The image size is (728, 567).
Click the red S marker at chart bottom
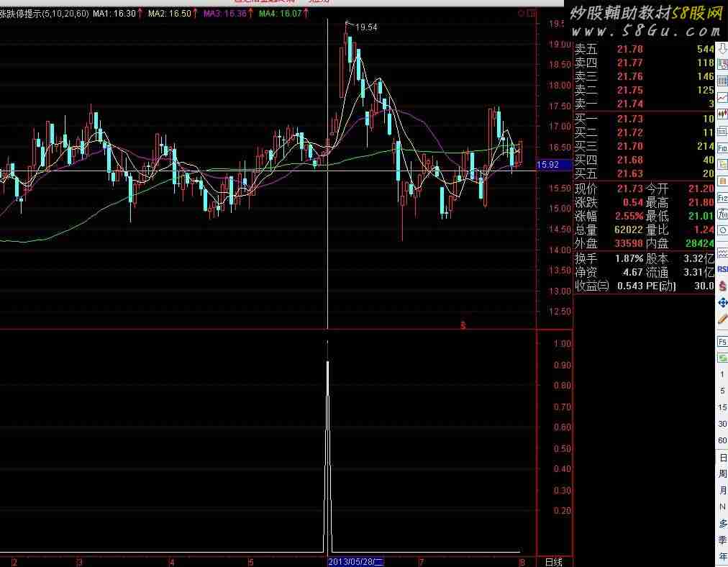point(463,325)
